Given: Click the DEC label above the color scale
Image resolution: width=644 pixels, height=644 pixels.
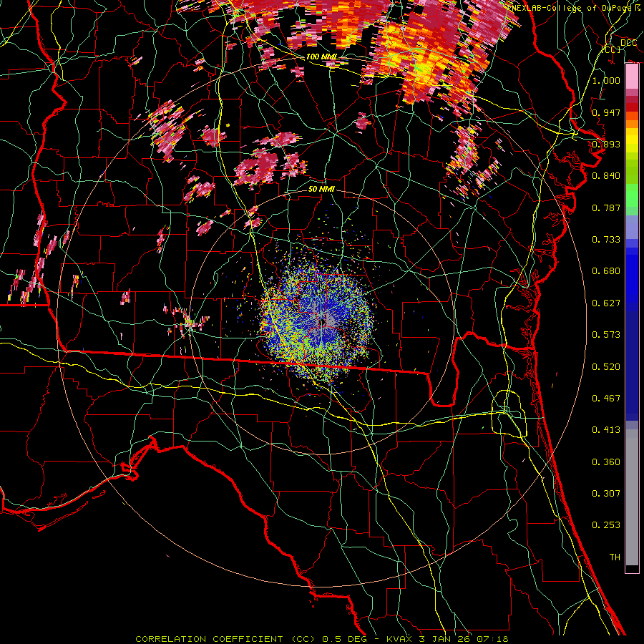Looking at the screenshot, I should click(628, 42).
